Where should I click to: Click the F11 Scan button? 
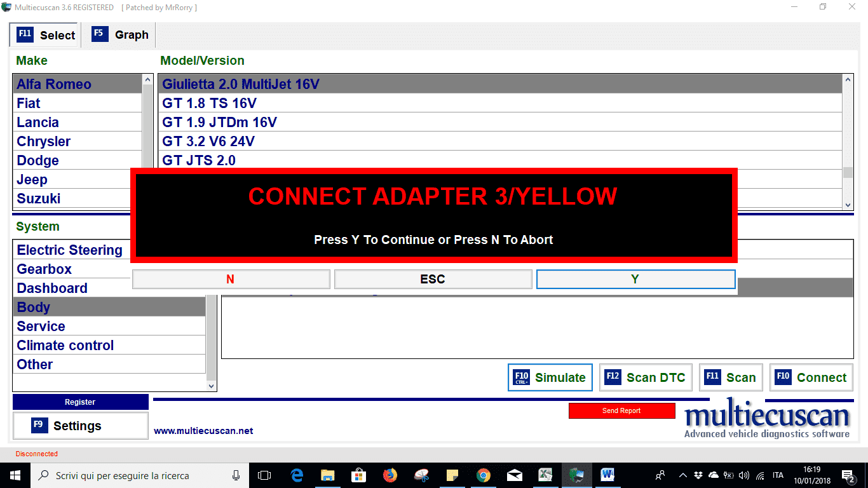[731, 377]
